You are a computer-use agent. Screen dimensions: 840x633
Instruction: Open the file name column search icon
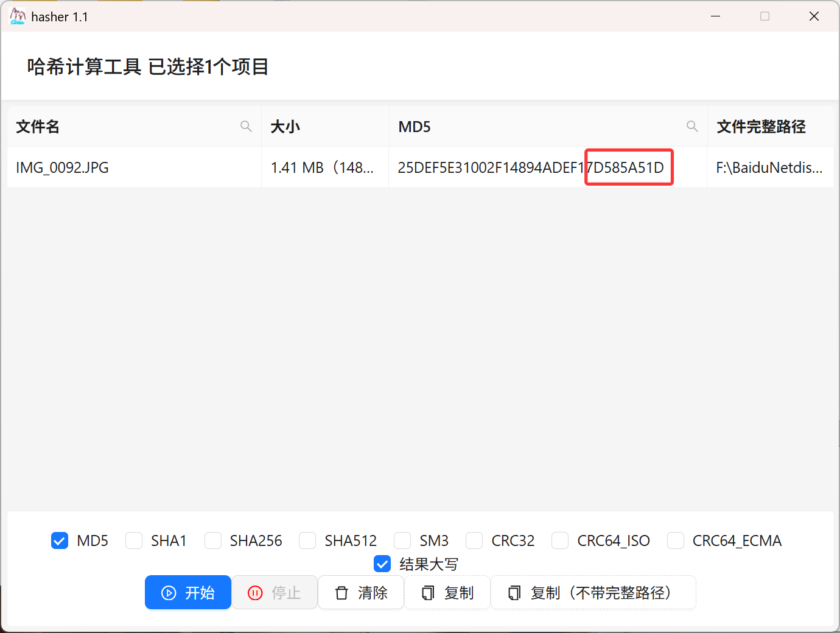[x=246, y=126]
